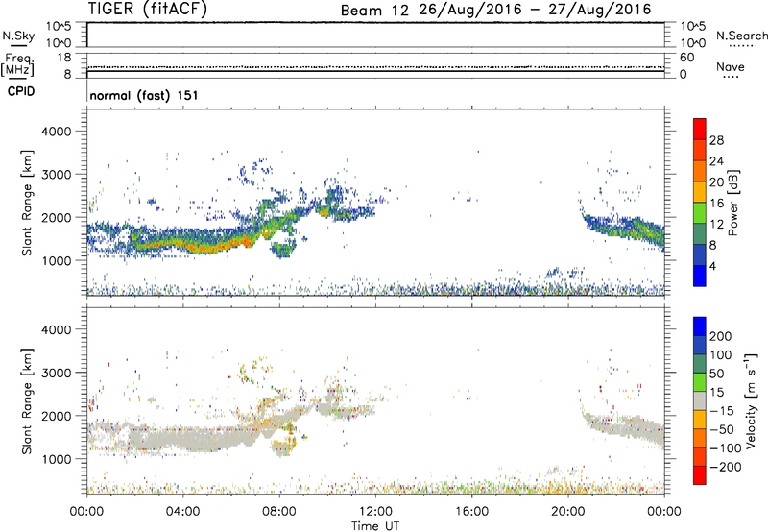The height and width of the screenshot is (532, 768).
Task: Click the '200' Velocity colorbar value
Action: coord(721,336)
